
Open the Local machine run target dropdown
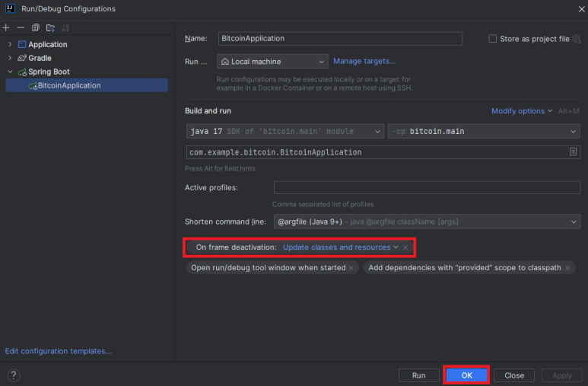pos(272,62)
